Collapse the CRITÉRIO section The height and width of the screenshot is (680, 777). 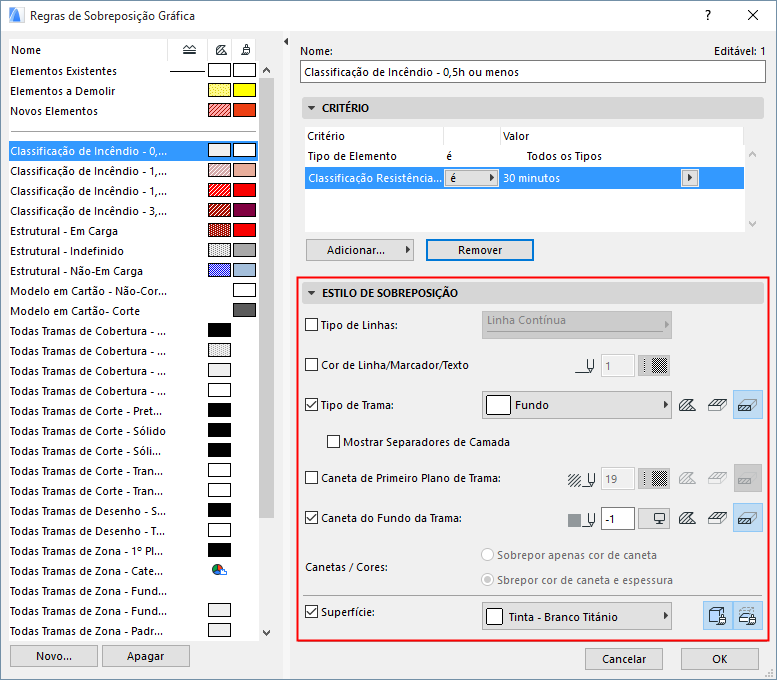311,108
